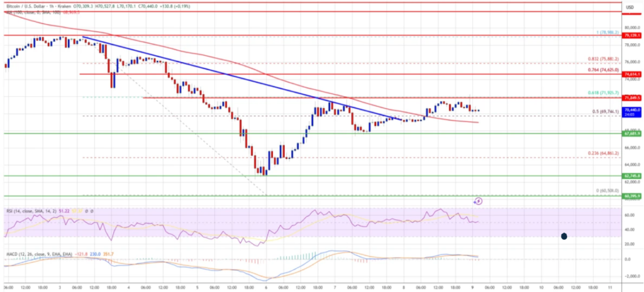Screen dimensions: 644x292
Task: Click the green 67,681.9 support level tag
Action: pos(631,133)
